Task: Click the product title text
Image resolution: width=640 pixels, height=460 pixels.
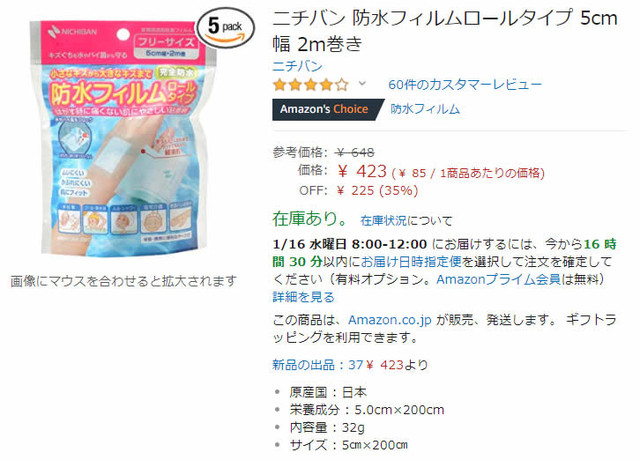Action: pyautogui.click(x=445, y=31)
